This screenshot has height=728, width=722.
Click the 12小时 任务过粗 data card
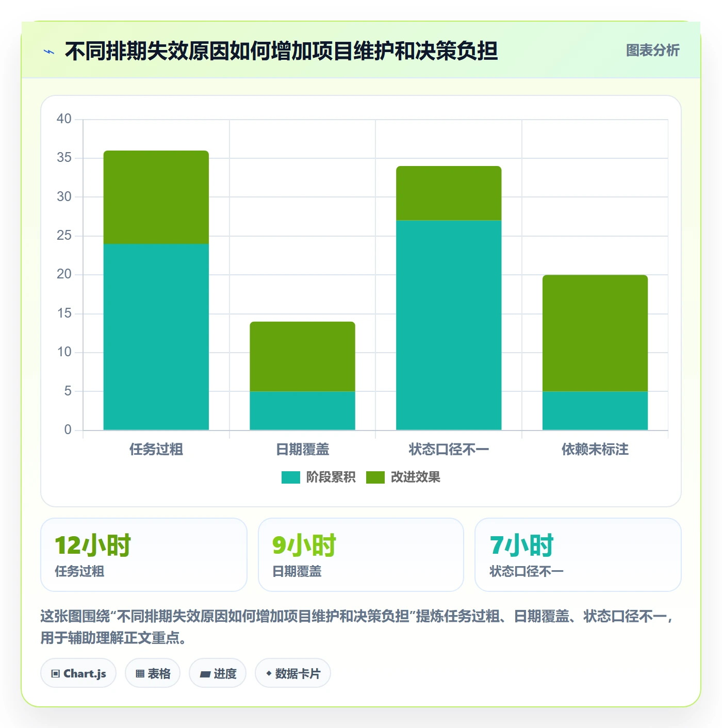point(144,555)
